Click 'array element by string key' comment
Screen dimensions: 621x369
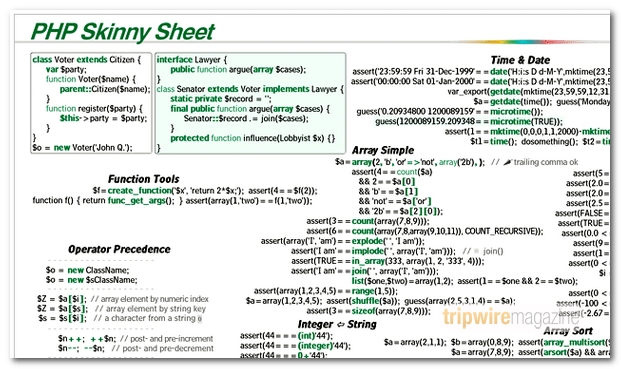point(150,309)
